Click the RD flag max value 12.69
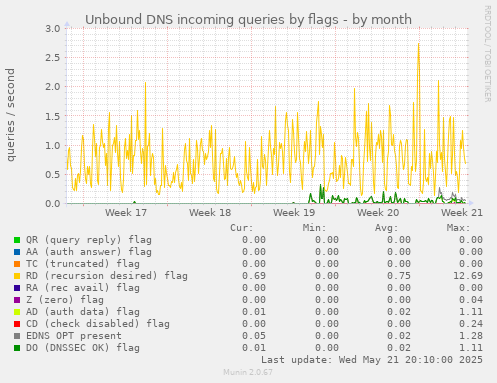 [x=468, y=276]
